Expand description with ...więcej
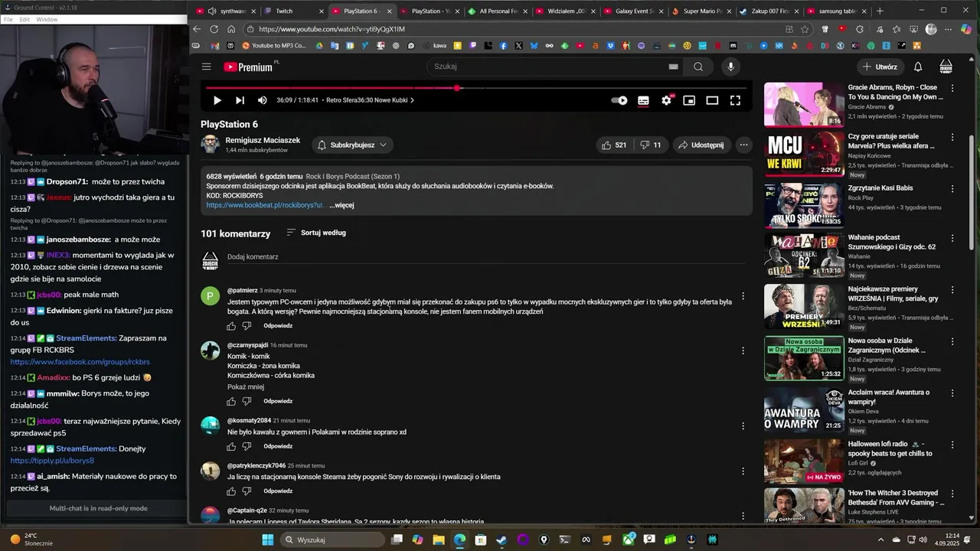Viewport: 980px width, 551px height. tap(341, 205)
